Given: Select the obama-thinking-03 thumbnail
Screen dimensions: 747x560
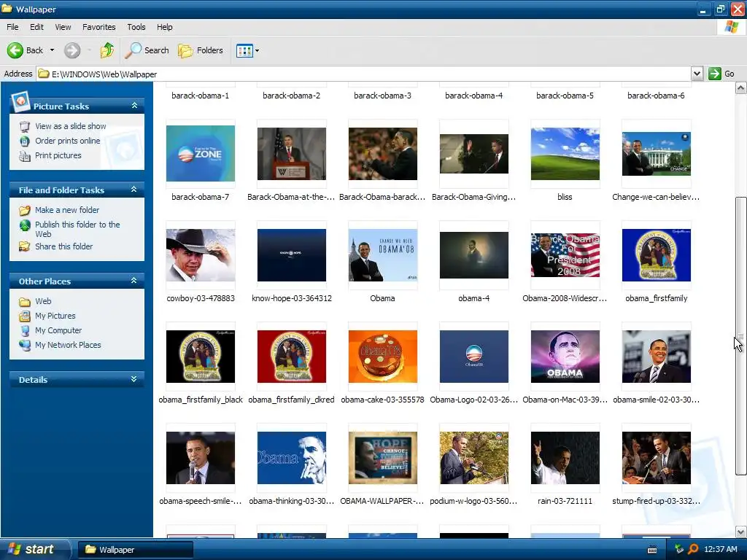Looking at the screenshot, I should (292, 458).
